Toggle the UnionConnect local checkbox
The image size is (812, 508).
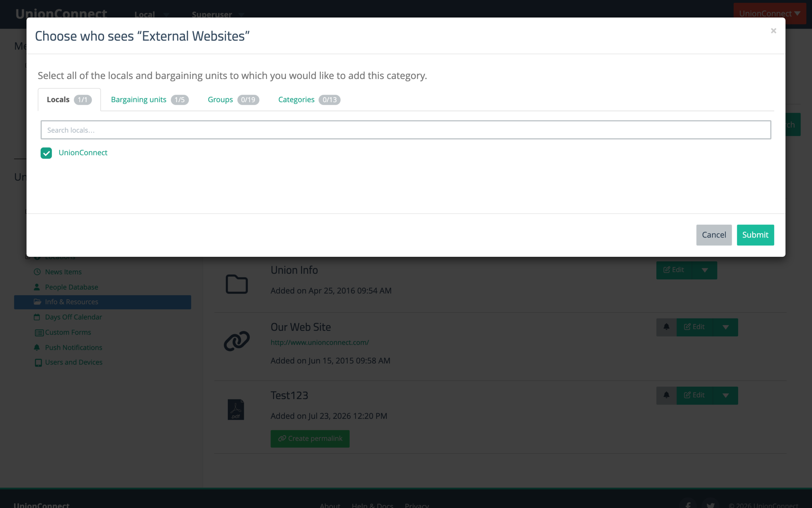pyautogui.click(x=46, y=153)
